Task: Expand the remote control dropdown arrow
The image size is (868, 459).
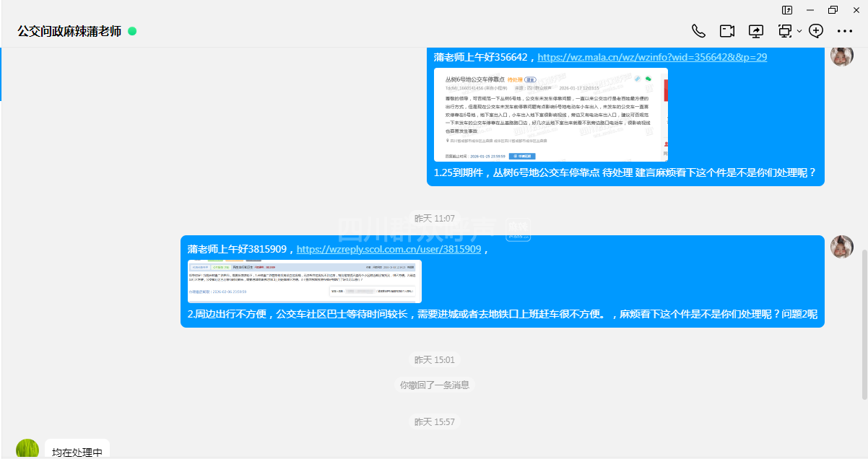Action: point(799,32)
